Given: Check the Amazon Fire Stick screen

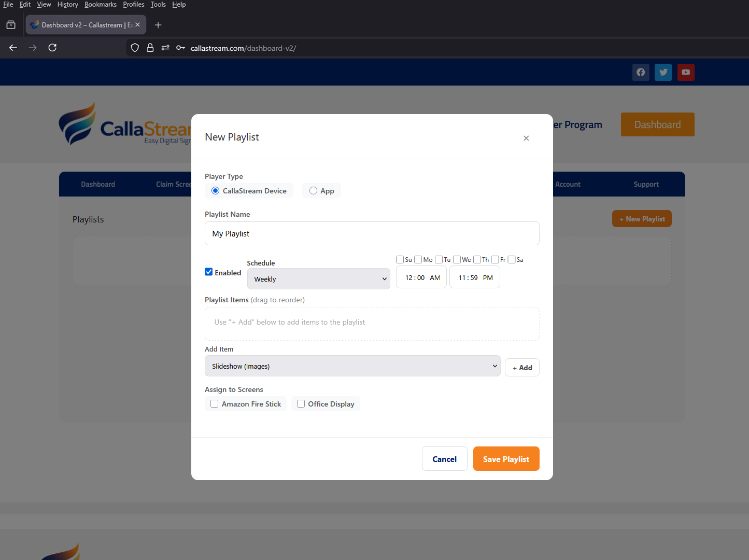Looking at the screenshot, I should click(x=214, y=403).
